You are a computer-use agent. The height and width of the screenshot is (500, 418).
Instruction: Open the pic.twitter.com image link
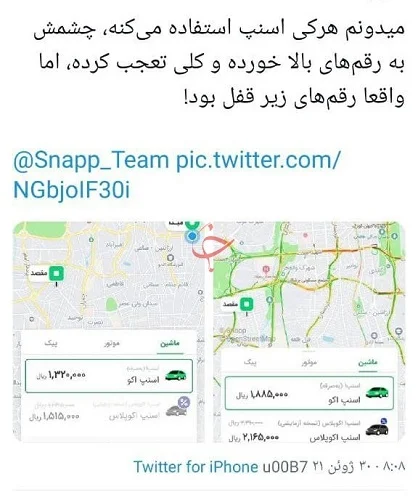[x=177, y=175]
